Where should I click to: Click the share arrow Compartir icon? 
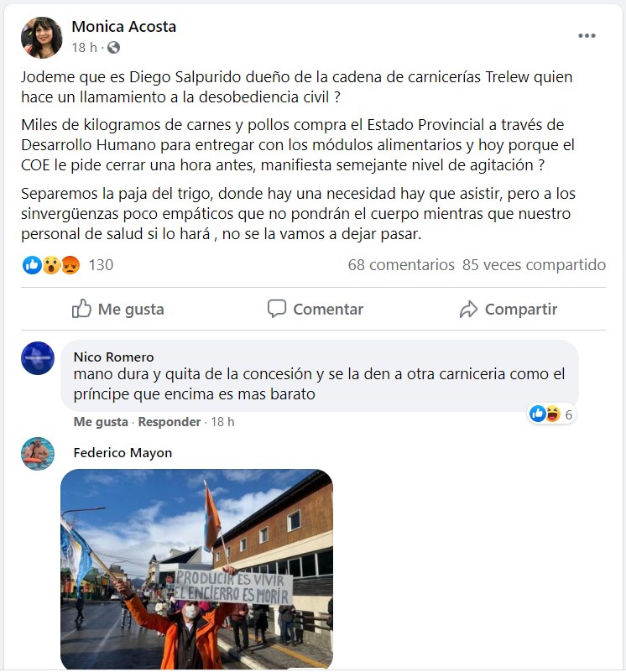coord(468,309)
